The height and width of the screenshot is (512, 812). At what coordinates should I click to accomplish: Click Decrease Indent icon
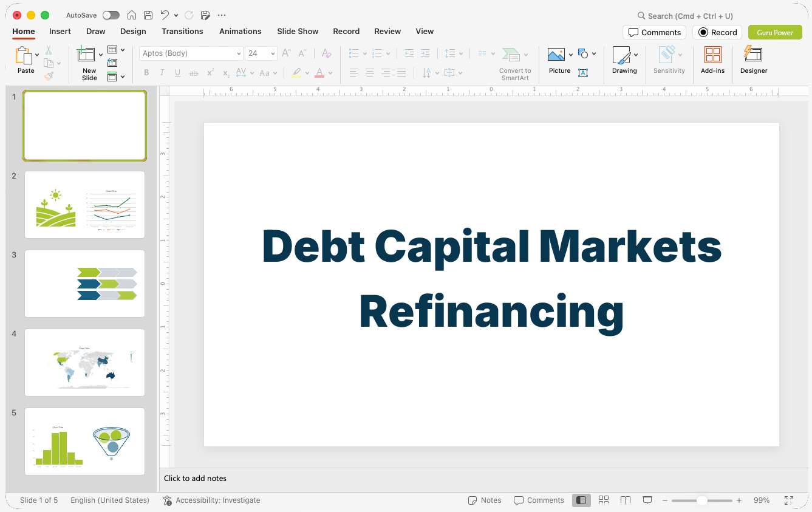tap(409, 53)
